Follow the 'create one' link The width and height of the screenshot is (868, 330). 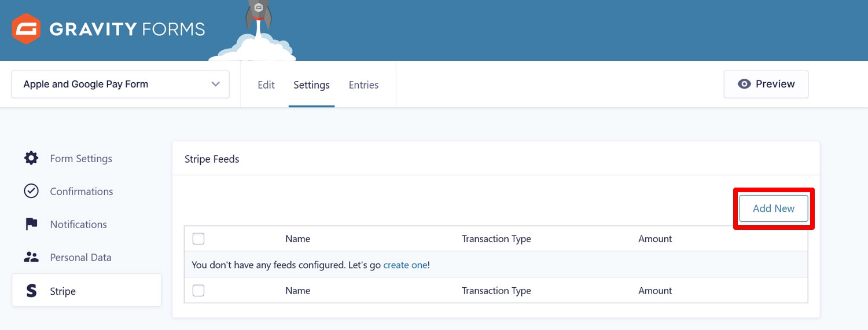[x=405, y=265]
